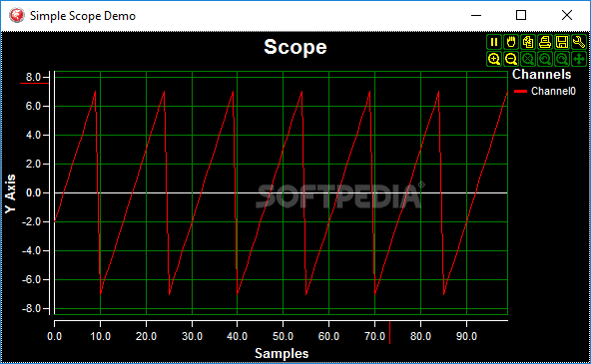Viewport: 591px width, 364px height.
Task: Click the Samples axis label
Action: coord(282,353)
